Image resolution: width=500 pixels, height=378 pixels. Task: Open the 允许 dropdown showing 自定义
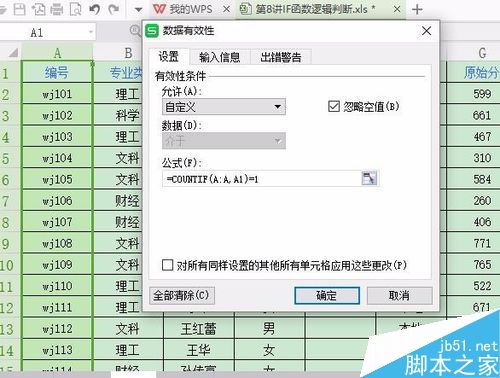(224, 107)
